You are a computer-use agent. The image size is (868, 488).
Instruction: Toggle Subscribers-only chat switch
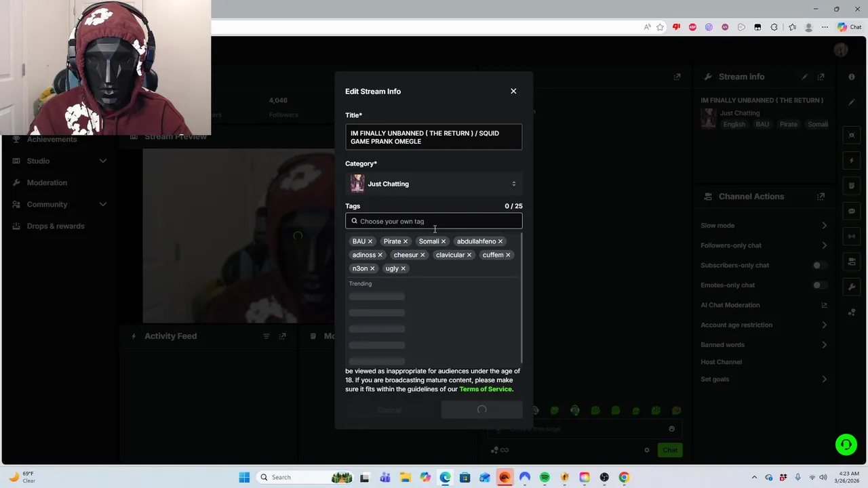tap(820, 265)
